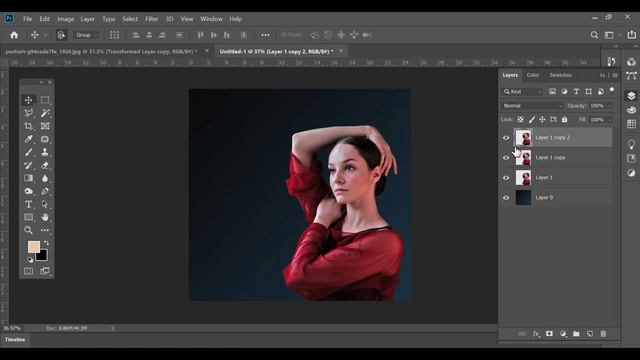Open the Kind layer filter dropdown
640x360 pixels.
pos(522,92)
